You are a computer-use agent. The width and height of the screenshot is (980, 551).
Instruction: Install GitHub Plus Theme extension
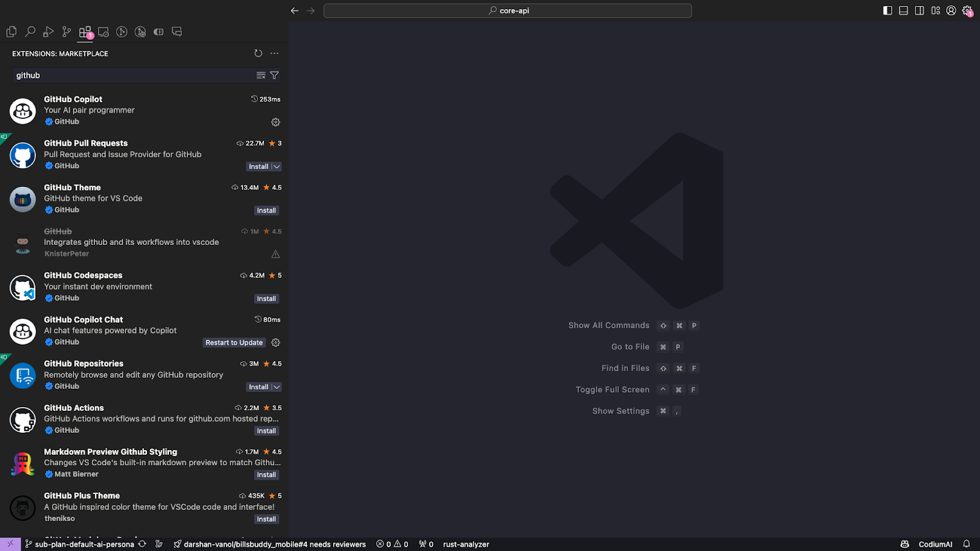[266, 519]
